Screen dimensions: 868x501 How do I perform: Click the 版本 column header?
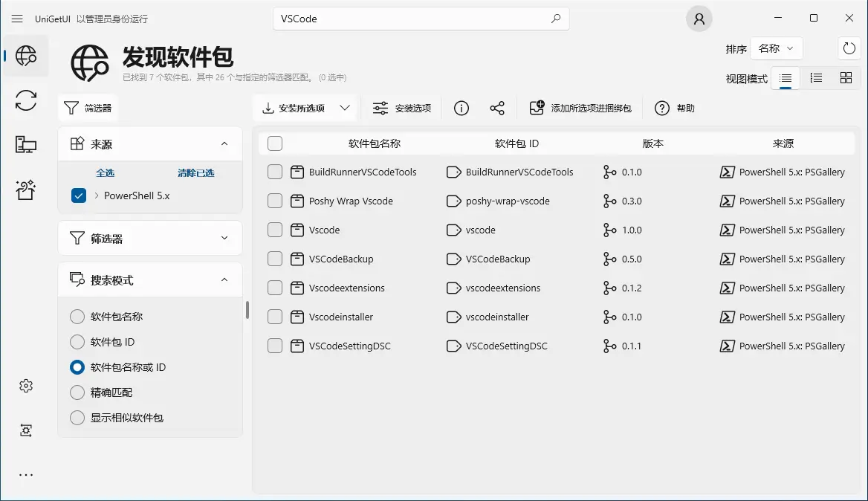click(x=652, y=143)
